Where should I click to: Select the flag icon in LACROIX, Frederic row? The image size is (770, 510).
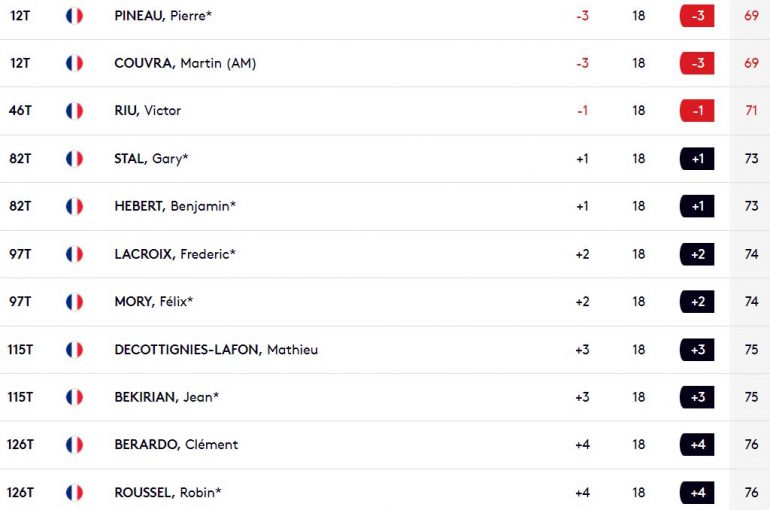pyautogui.click(x=74, y=254)
